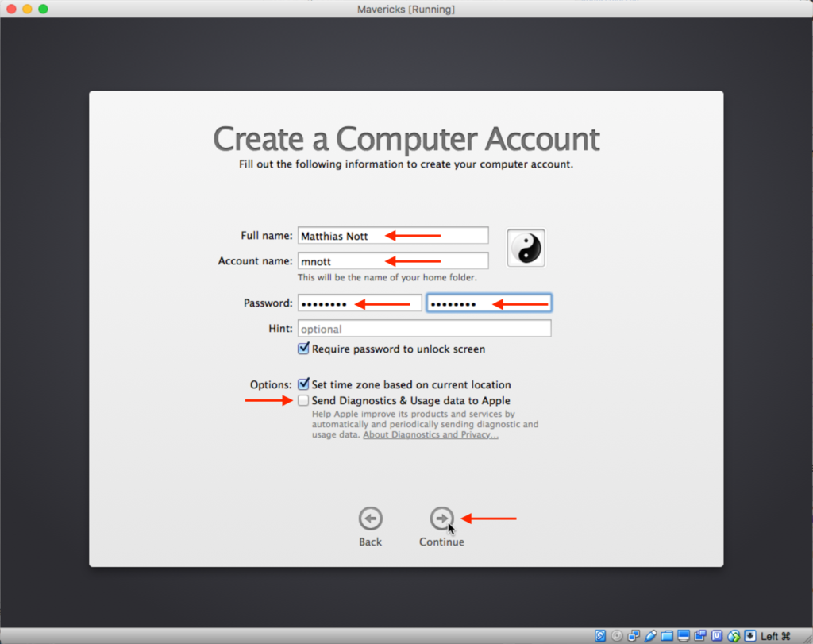Click the Back arrow icon

(x=370, y=519)
